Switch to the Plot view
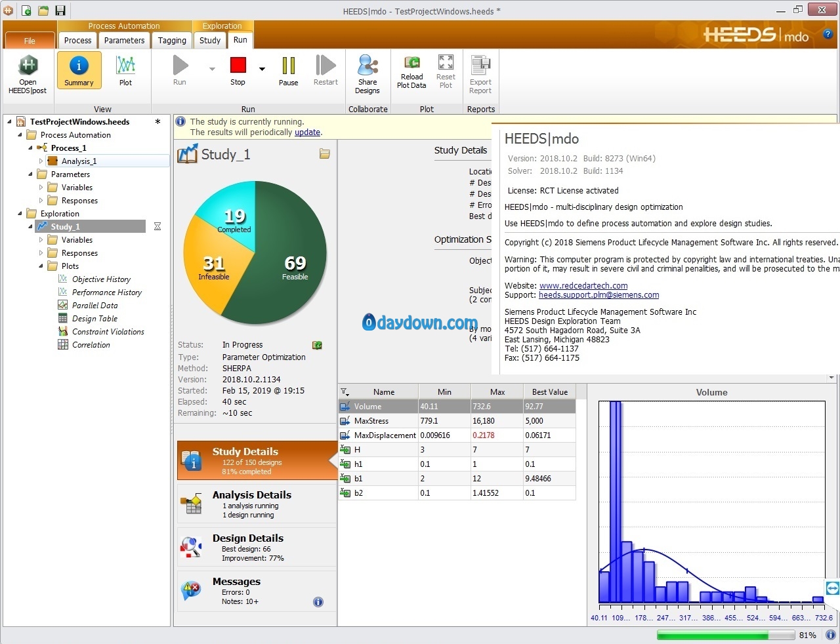This screenshot has width=840, height=644. click(125, 71)
